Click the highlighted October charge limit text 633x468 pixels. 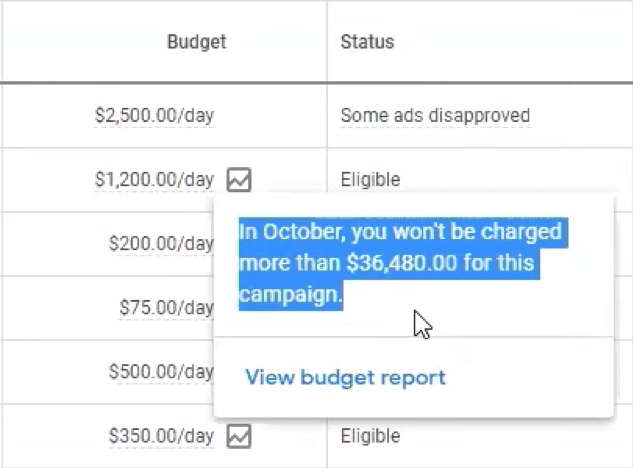(403, 263)
